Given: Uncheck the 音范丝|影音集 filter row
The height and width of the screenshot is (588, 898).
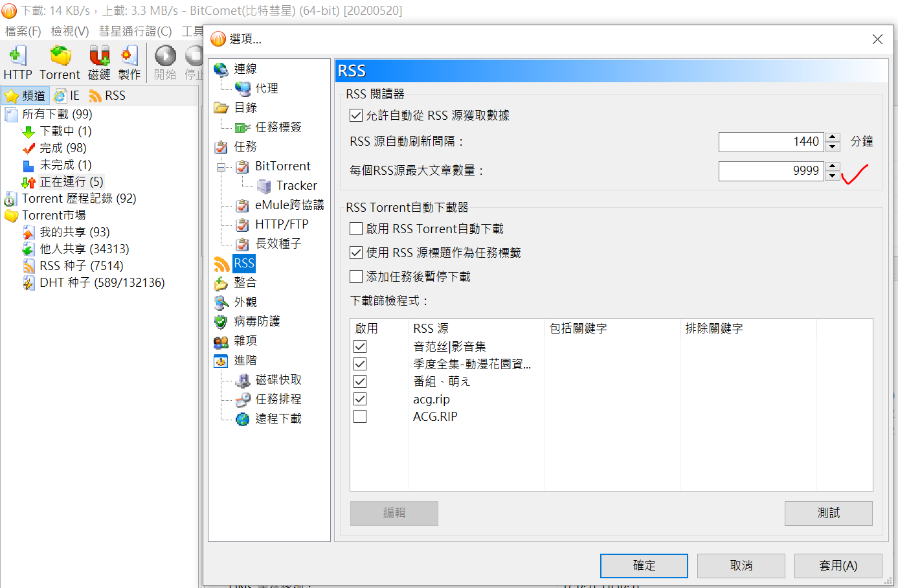Looking at the screenshot, I should pyautogui.click(x=360, y=346).
